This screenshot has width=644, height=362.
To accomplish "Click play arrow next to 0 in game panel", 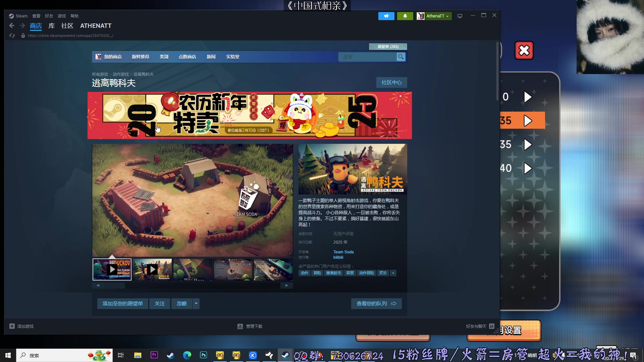I will [x=528, y=97].
